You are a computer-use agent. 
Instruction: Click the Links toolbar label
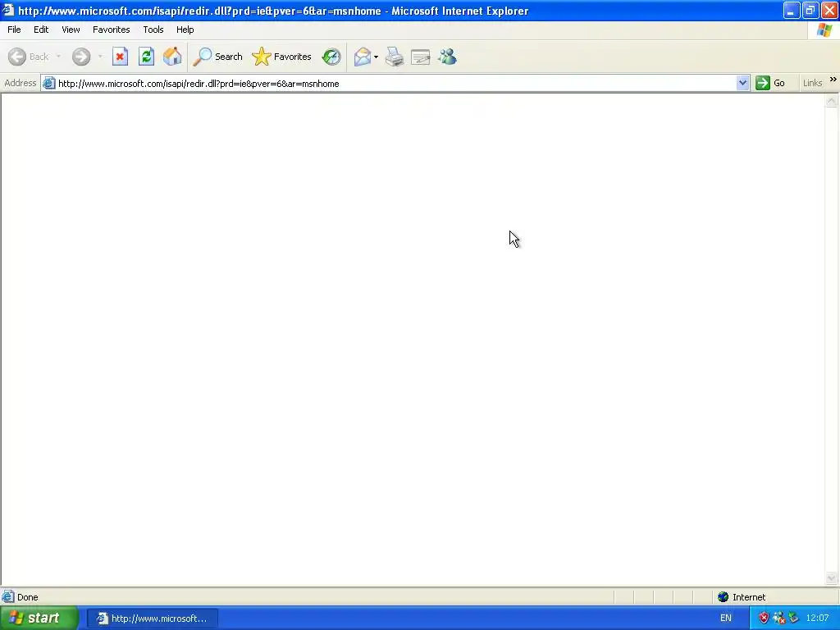(812, 83)
